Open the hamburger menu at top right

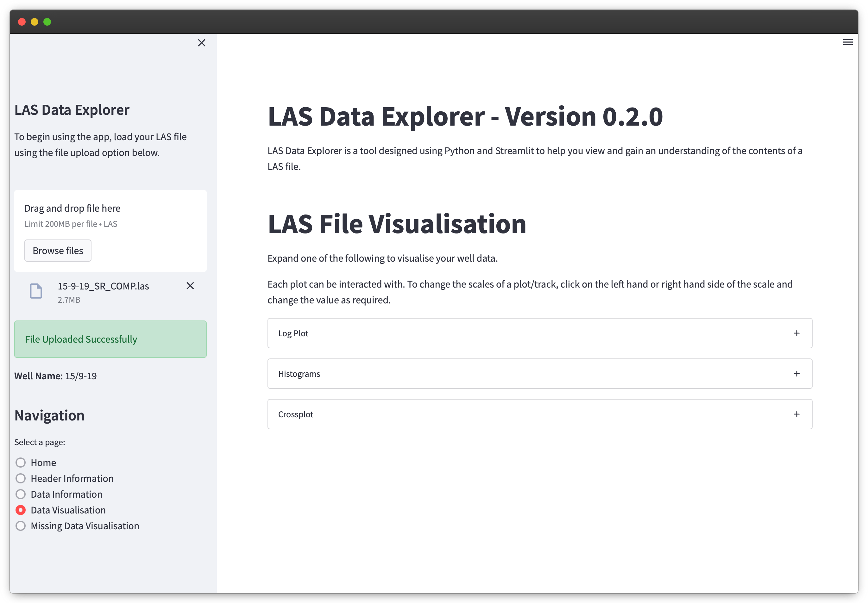(848, 42)
